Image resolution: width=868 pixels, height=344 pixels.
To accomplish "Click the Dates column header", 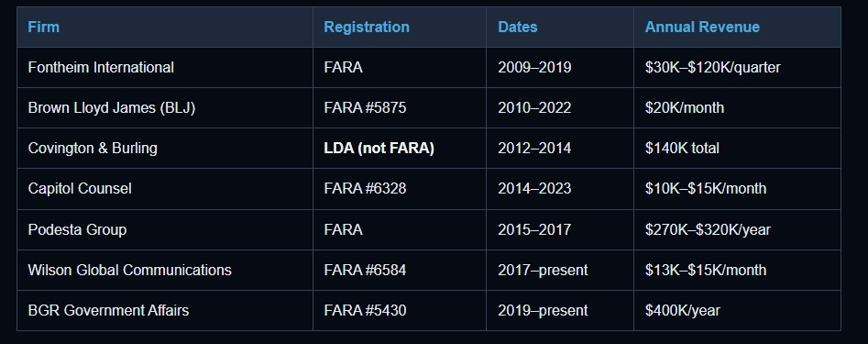I will [560, 28].
